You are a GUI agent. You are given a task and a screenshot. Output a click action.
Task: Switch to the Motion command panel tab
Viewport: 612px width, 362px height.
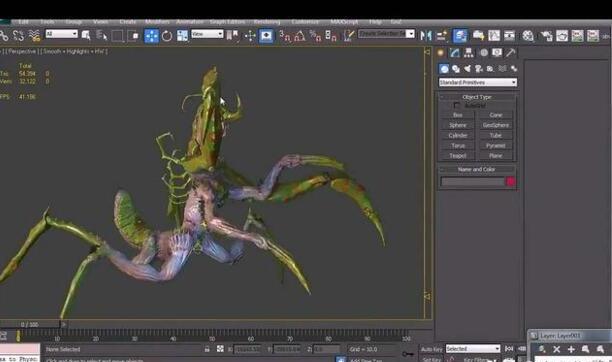coord(484,53)
